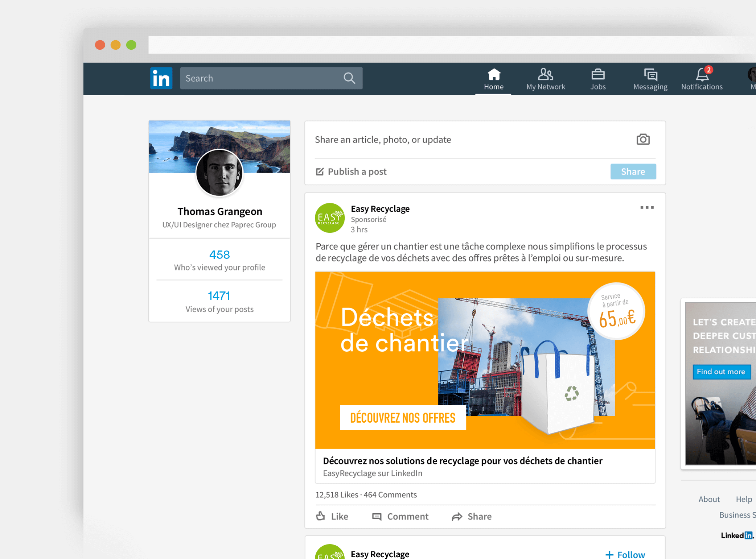Open the Help footer link
Screen dimensions: 756x559
744,499
